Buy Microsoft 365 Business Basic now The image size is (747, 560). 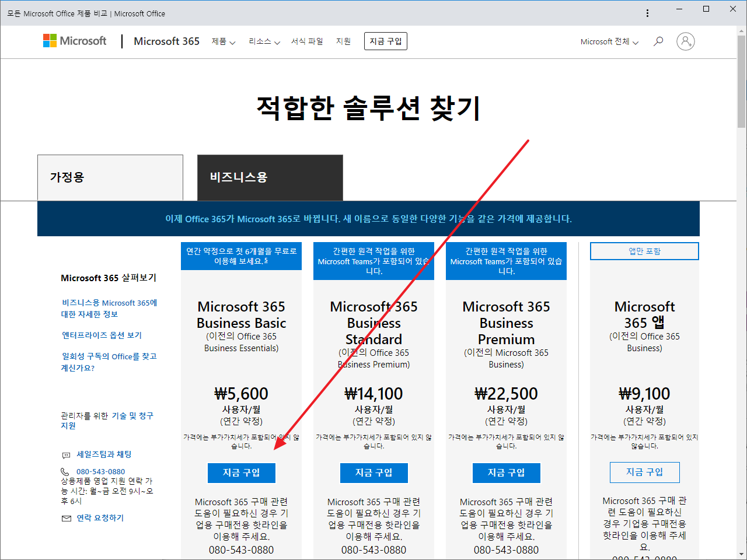click(x=241, y=473)
